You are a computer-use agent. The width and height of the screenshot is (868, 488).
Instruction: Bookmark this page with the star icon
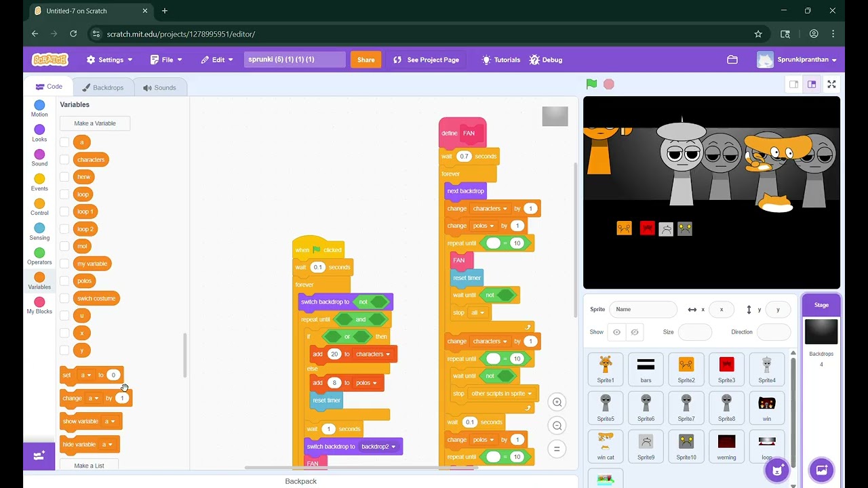(758, 34)
